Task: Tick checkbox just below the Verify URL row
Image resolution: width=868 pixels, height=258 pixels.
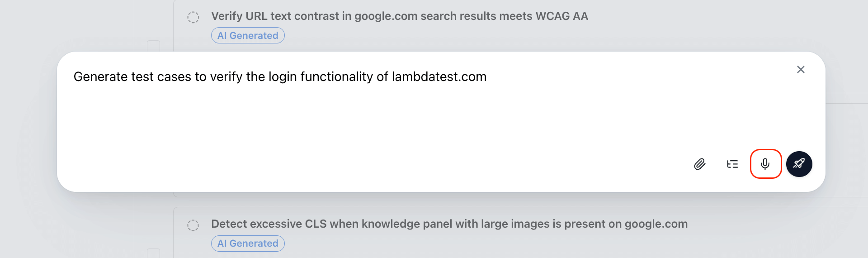Action: click(x=154, y=46)
